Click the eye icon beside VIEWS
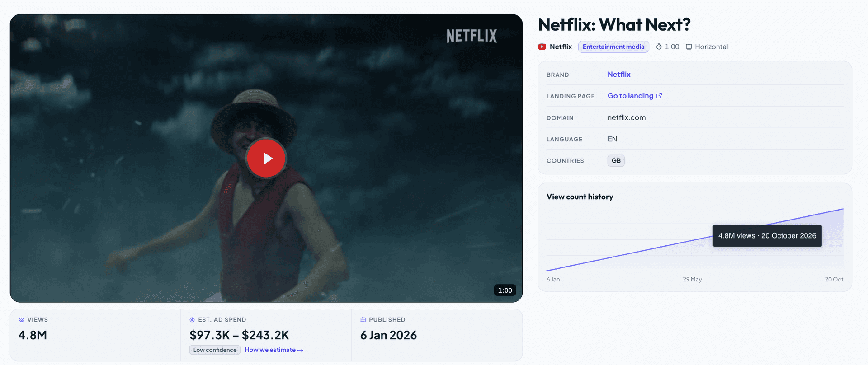 coord(21,320)
